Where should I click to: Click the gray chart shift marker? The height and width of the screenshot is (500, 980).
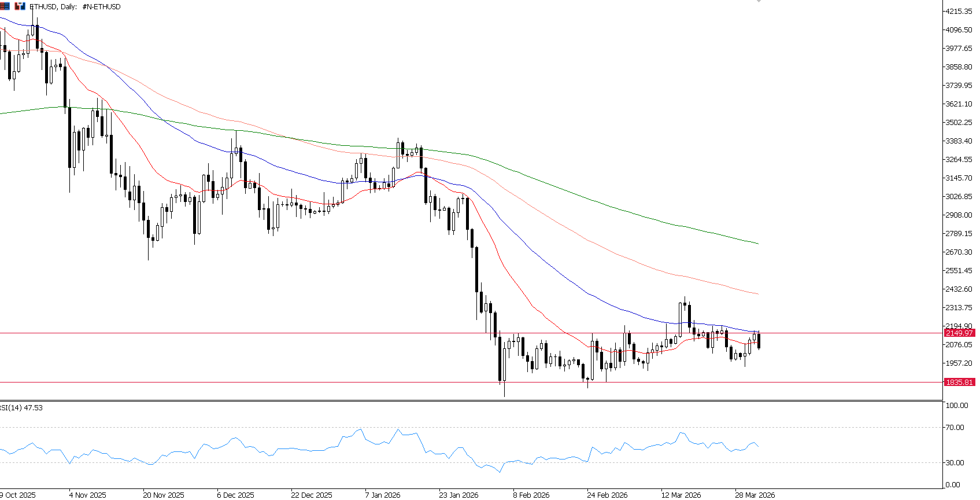pos(759,2)
